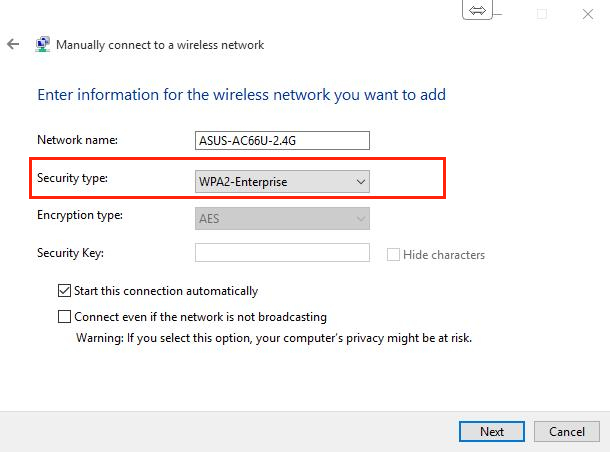Click the double-arrow resize icon at top
Viewport: 610px width, 452px height.
pyautogui.click(x=477, y=10)
